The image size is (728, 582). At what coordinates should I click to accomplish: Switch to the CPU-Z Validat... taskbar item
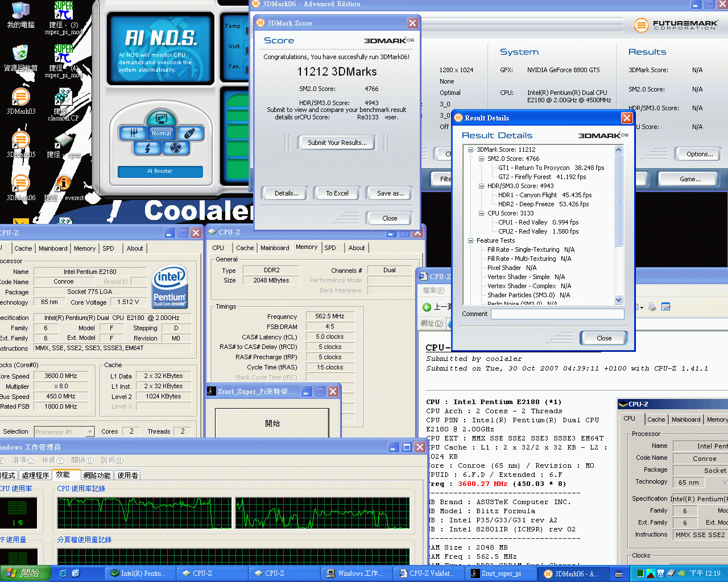430,573
